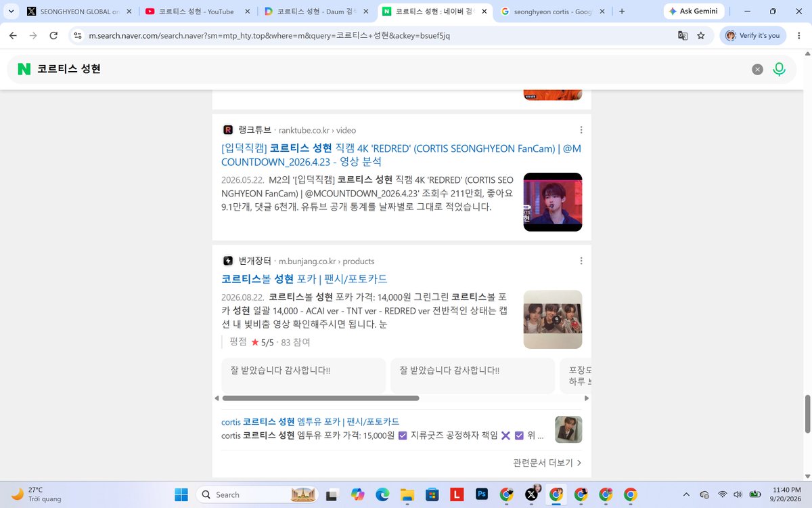Open the photocard product thumbnail

553,320
